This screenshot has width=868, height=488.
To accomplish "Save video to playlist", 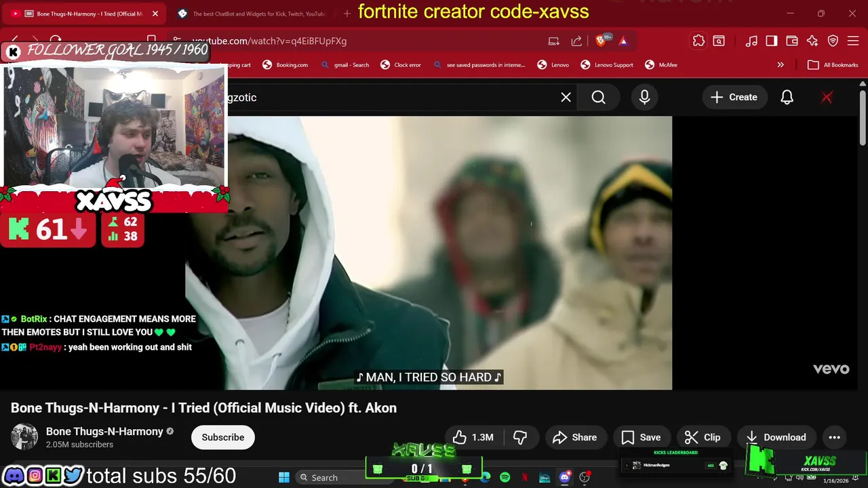I will coord(642,437).
